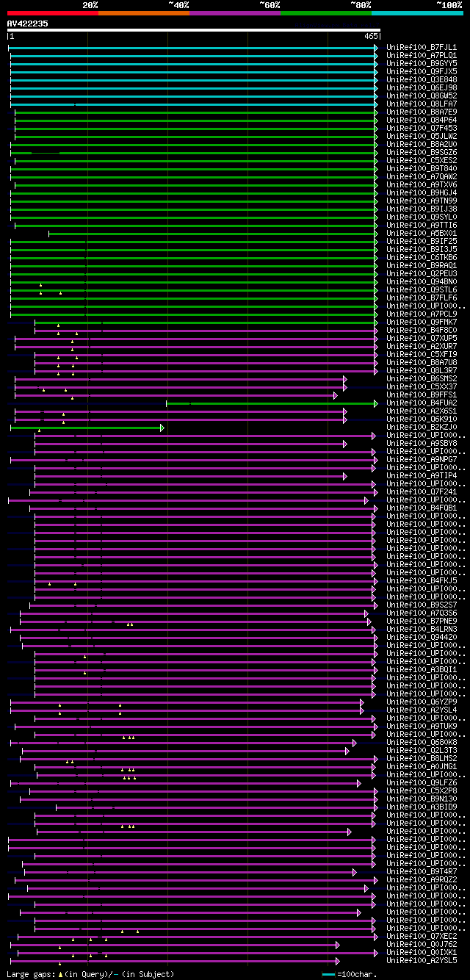Image resolution: width=470 pixels, height=980 pixels.
Task: Click hit UniRef100_Q9FMK7
Action: [x=422, y=322]
